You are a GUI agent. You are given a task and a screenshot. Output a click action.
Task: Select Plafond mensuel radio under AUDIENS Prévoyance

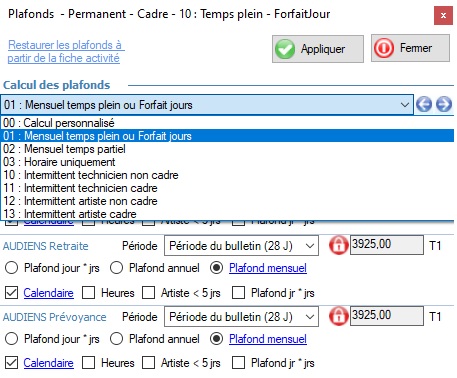tap(216, 339)
